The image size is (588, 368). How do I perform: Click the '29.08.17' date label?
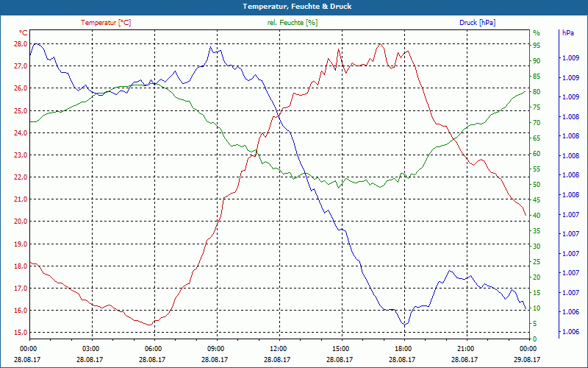527,360
